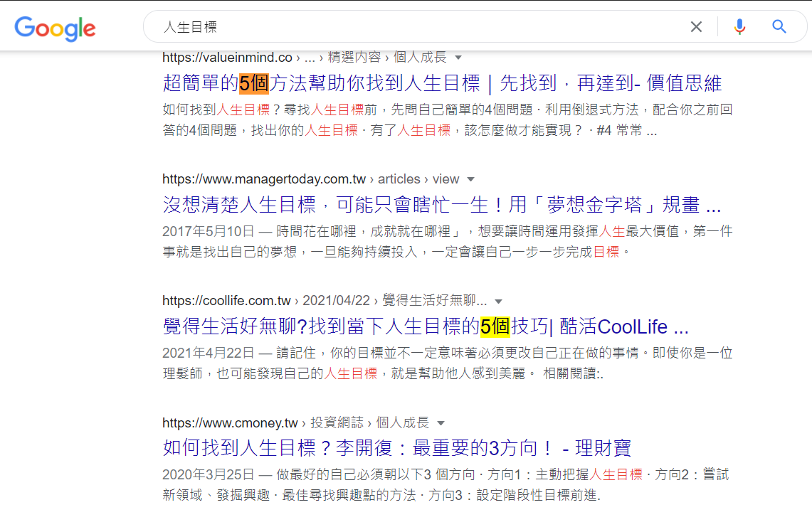Screen dimensions: 812x527
Task: Click the articles breadcrumb under the Manager Today result
Action: 399,179
